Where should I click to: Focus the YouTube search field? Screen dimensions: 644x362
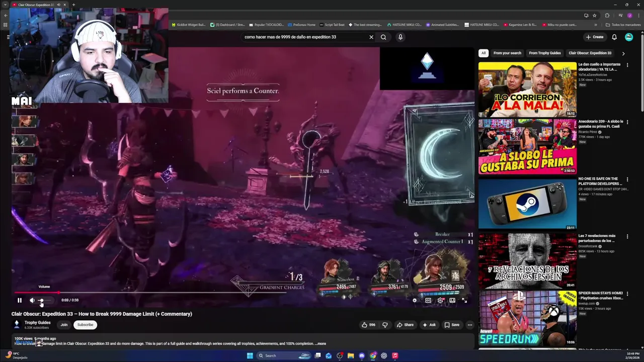pos(304,37)
